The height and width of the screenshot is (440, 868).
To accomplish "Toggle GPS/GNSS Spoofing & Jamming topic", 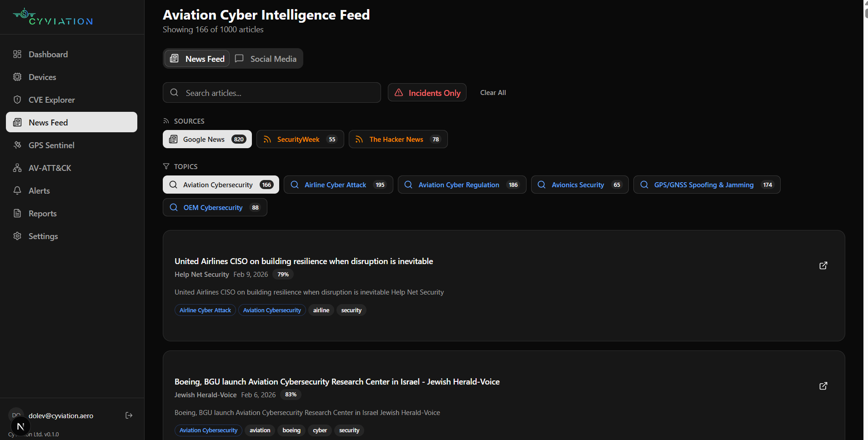I will (x=707, y=185).
